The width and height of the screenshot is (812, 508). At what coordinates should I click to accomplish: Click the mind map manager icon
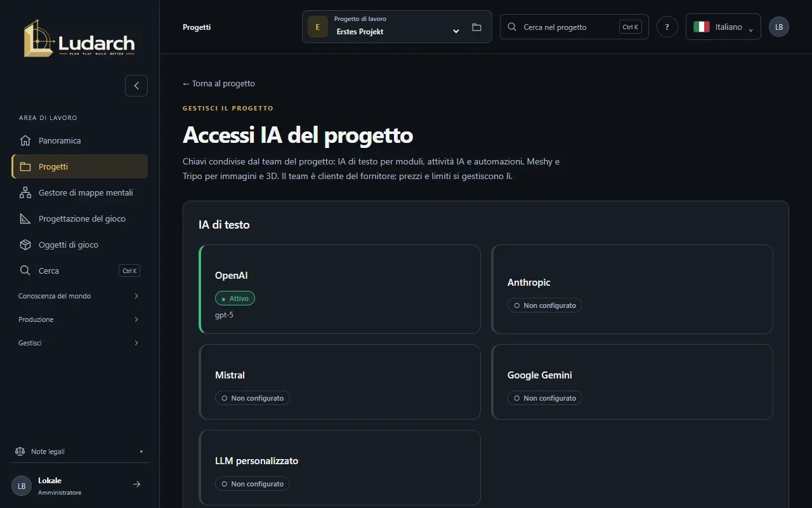click(25, 192)
